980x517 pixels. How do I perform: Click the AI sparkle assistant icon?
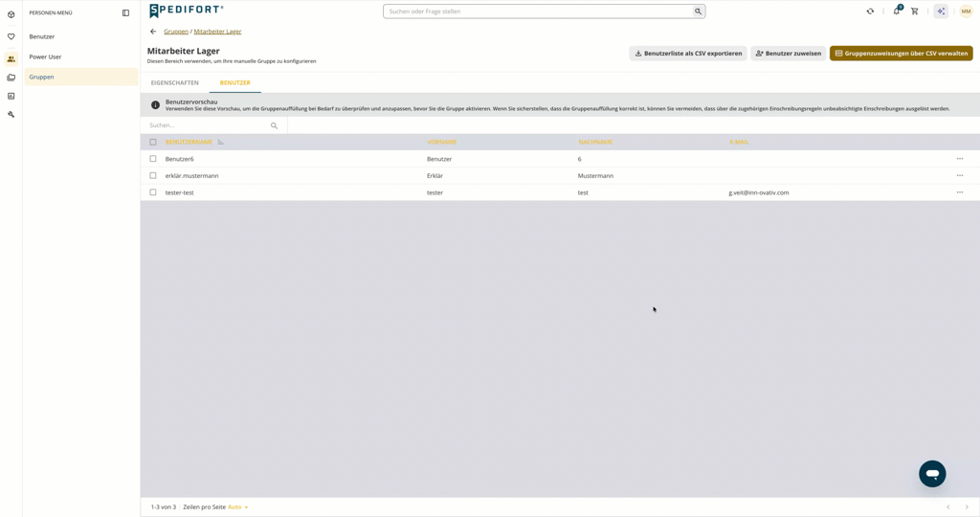[941, 11]
